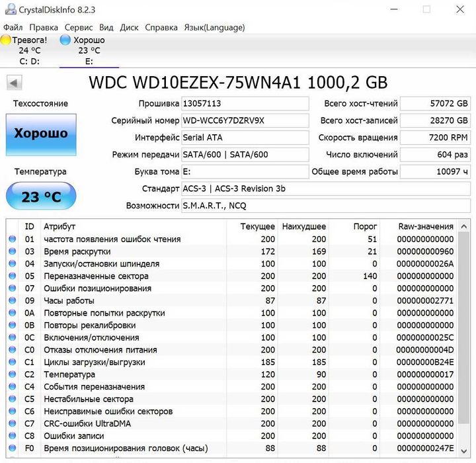Select raw value 00000000247E
Viewport: 476px width, 463px height.
425,448
